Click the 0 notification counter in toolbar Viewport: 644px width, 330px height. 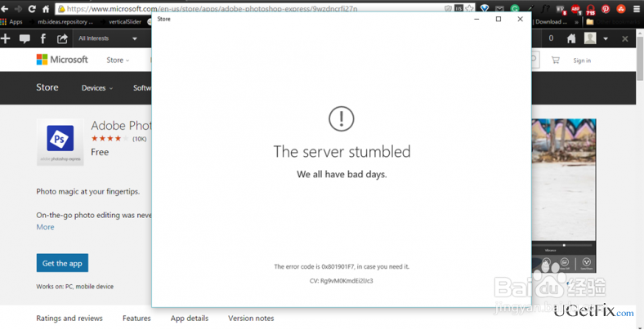coord(551,38)
